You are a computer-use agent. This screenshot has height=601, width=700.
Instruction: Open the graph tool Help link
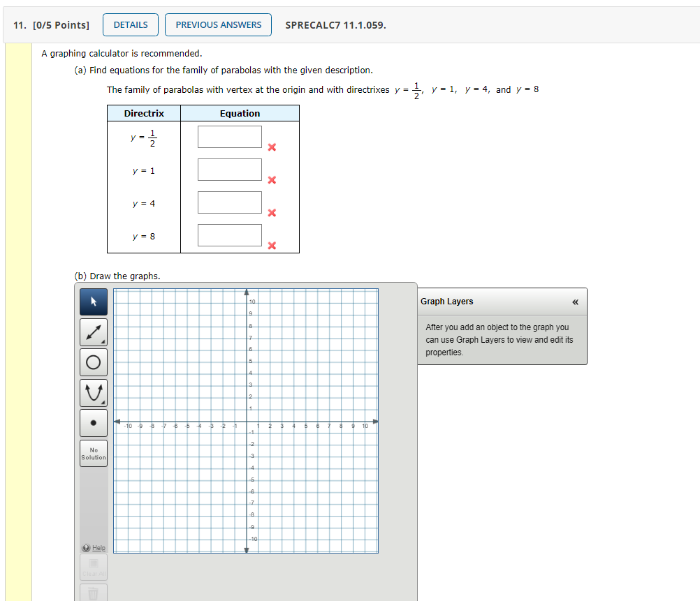pos(99,548)
